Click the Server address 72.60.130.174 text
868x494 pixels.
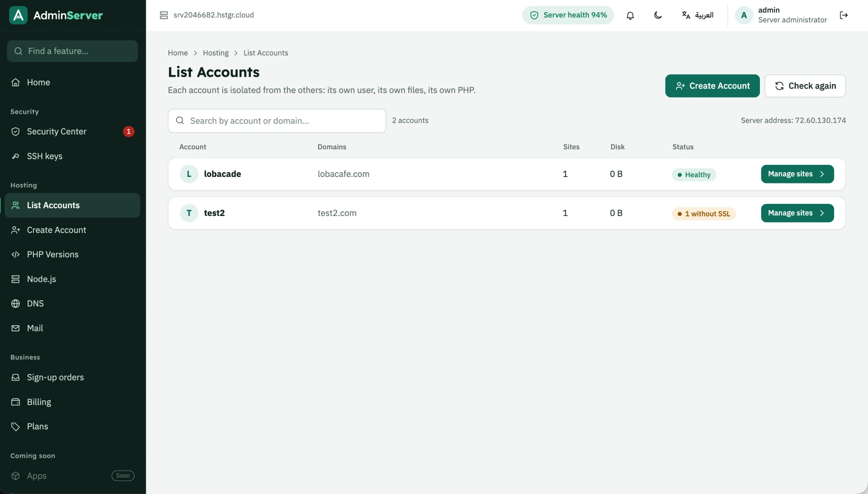[793, 121]
